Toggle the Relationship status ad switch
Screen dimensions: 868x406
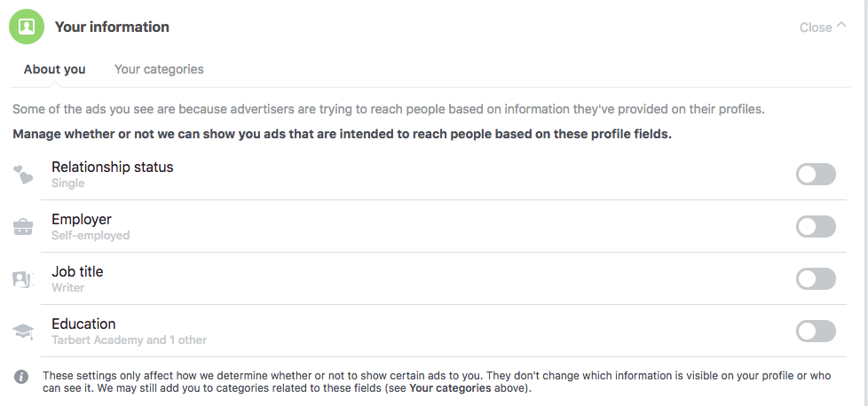[816, 175]
